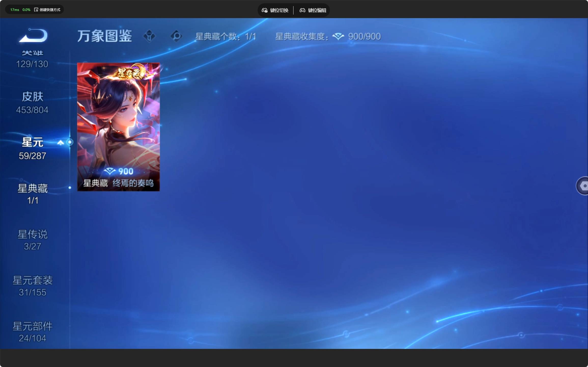Open the filter diamond icon beside 万象图鉴
Screen dimensions: 588x367
coord(149,36)
